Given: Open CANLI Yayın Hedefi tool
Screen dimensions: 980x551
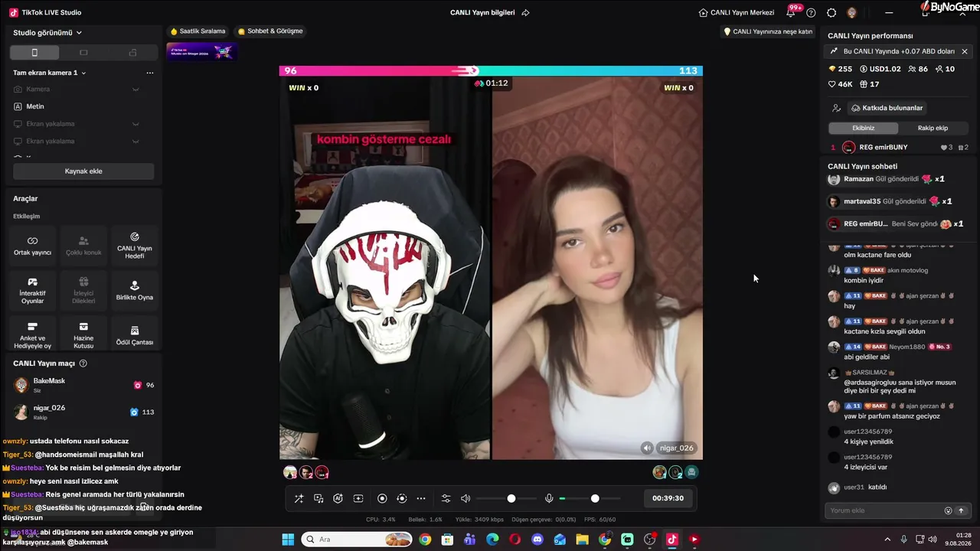Looking at the screenshot, I should (x=135, y=245).
